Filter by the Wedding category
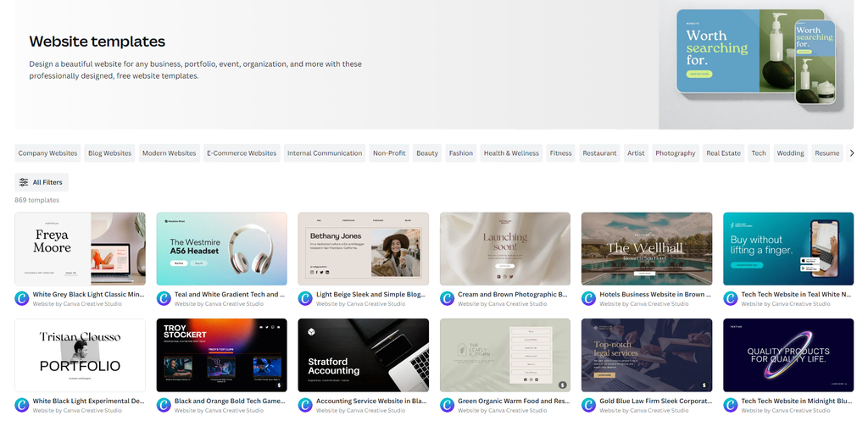The width and height of the screenshot is (868, 421). (x=790, y=153)
